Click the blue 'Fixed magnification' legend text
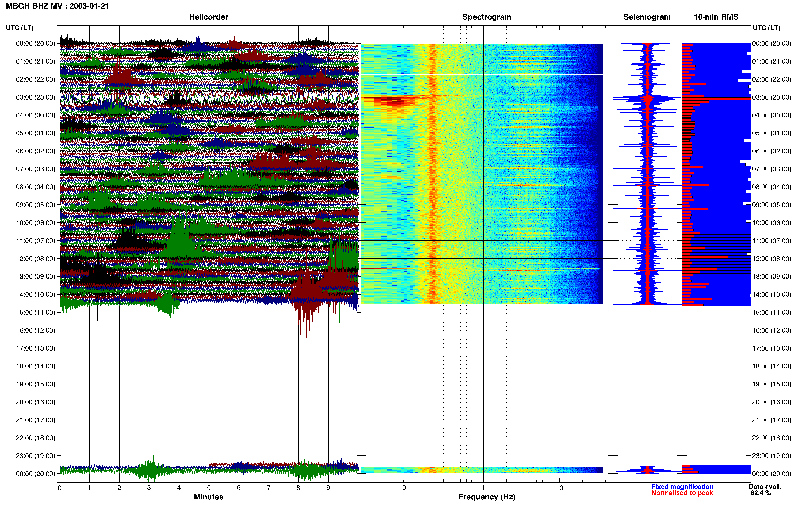Image resolution: width=812 pixels, height=508 pixels. (682, 486)
